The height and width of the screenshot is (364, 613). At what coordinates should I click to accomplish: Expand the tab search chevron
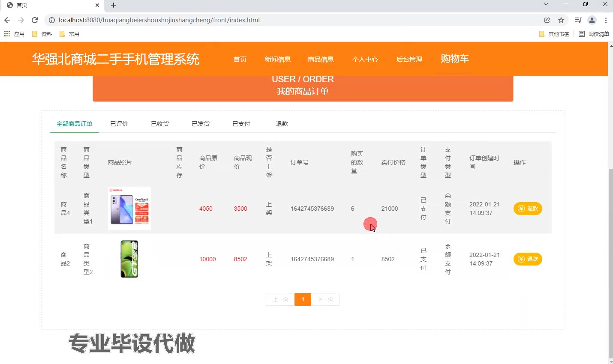coord(546,4)
